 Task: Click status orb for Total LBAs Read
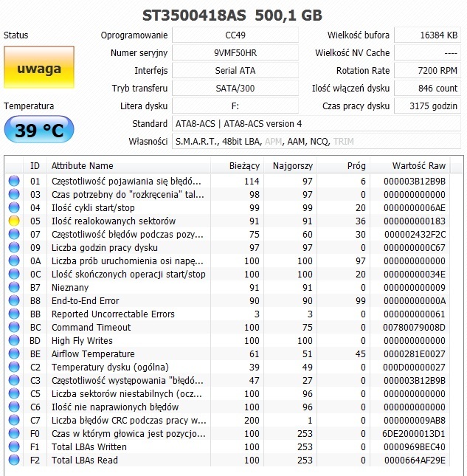[x=14, y=460]
